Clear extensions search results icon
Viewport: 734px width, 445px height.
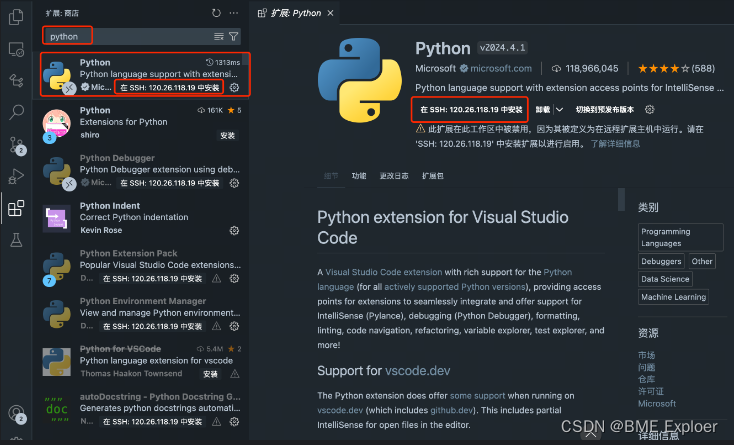coord(219,36)
